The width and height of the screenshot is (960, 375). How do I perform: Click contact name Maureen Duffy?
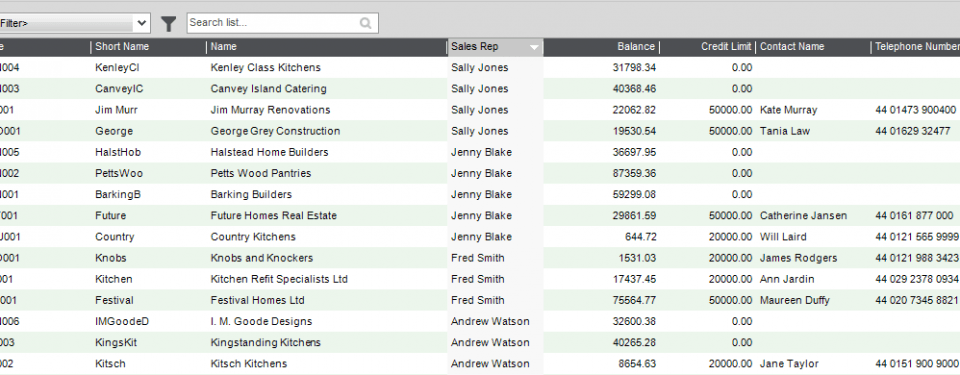[x=795, y=300]
